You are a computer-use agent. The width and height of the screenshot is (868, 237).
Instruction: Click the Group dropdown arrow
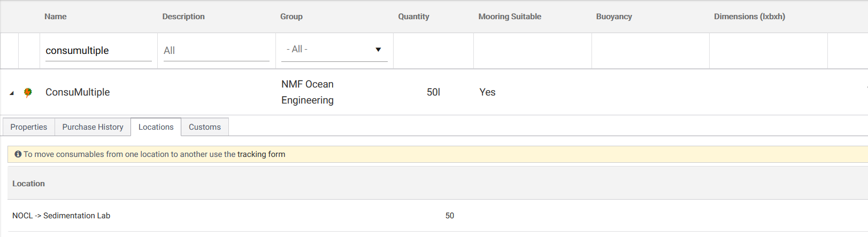point(378,50)
